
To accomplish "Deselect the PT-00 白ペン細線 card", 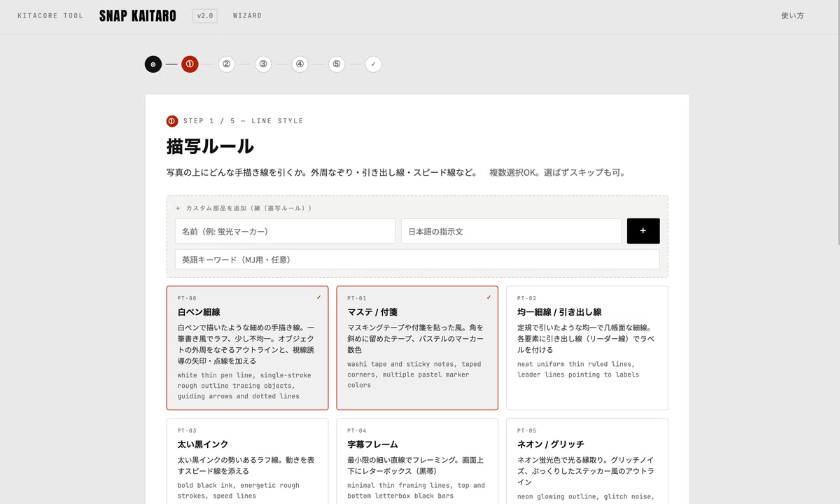I will [x=247, y=348].
